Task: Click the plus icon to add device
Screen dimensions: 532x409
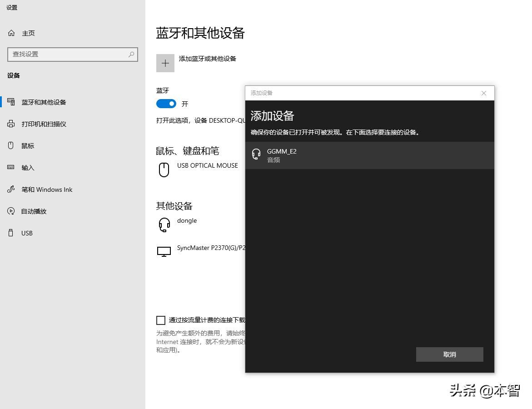Action: (x=165, y=63)
